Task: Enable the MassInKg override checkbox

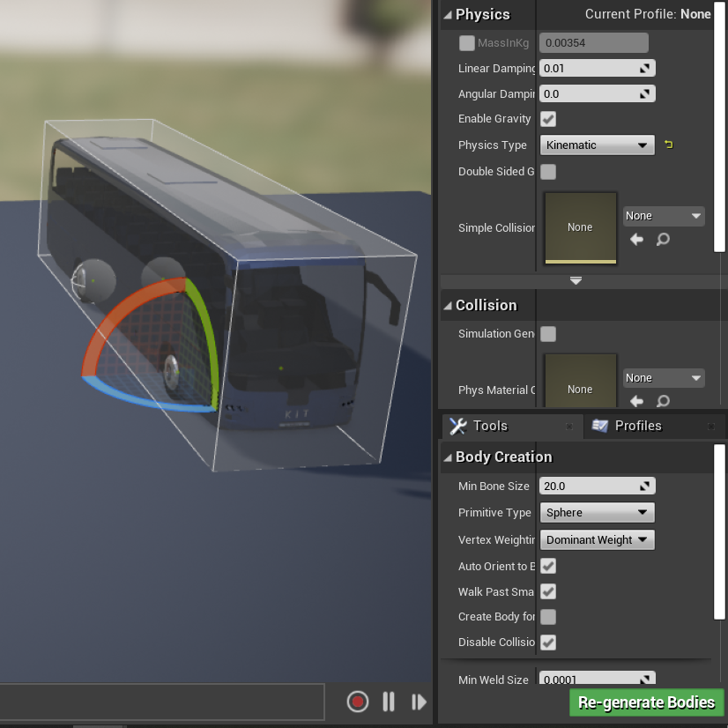Action: [466, 43]
